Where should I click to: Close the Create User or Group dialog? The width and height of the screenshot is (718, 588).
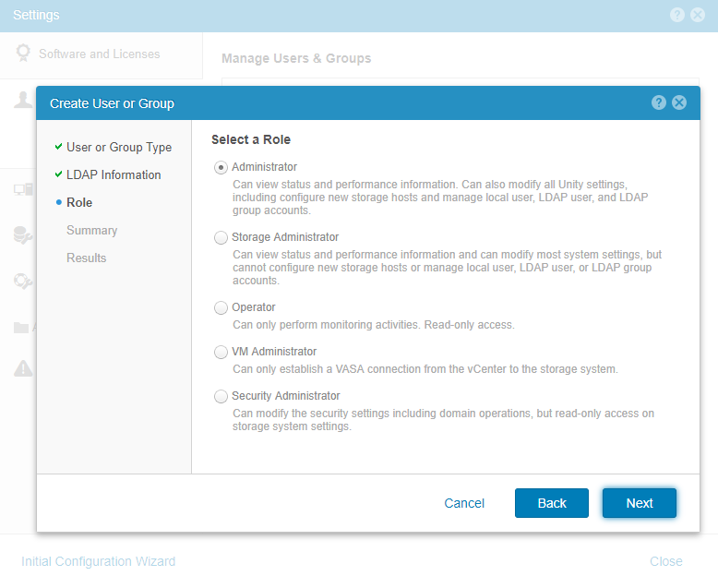pos(679,102)
